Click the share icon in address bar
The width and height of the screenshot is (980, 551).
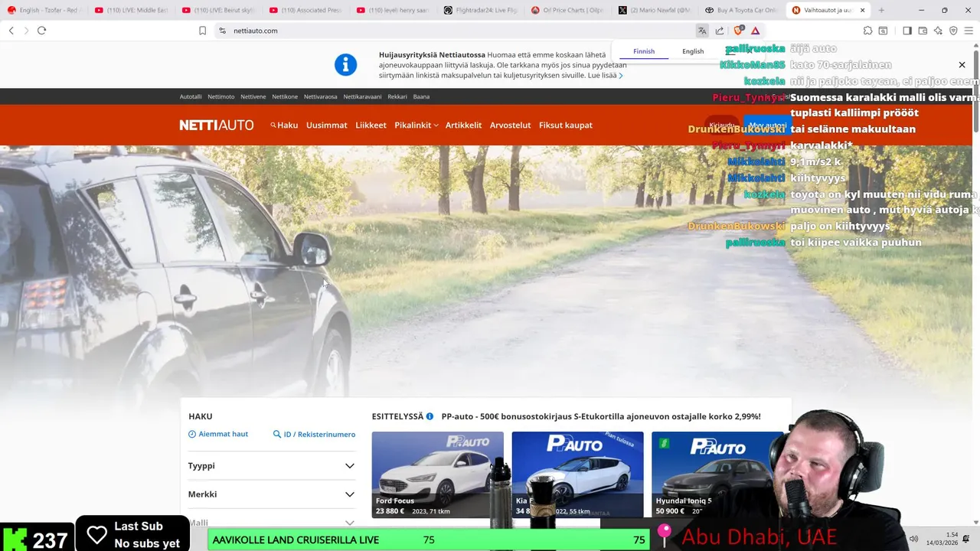click(720, 31)
